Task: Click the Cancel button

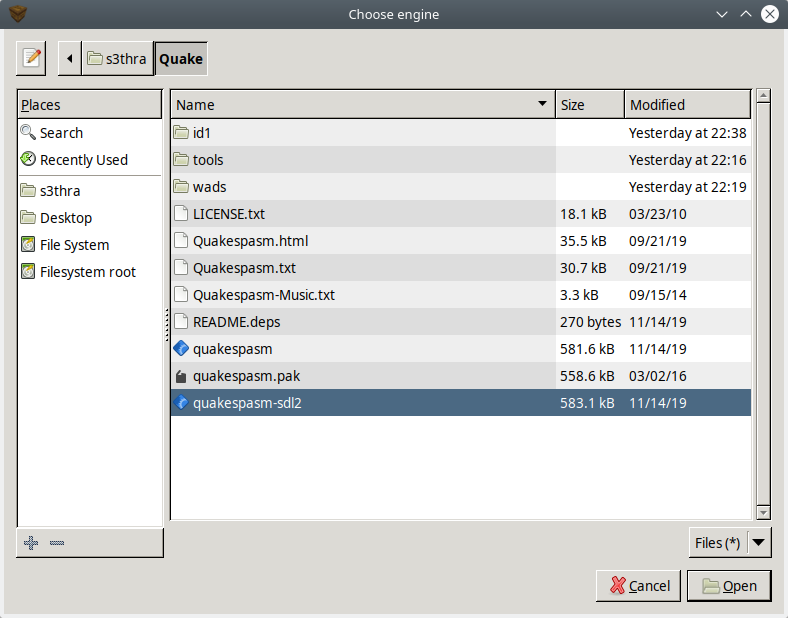Action: point(638,586)
